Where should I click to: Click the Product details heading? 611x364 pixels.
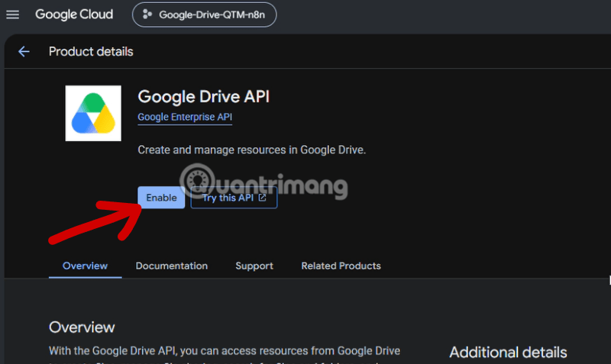(91, 51)
